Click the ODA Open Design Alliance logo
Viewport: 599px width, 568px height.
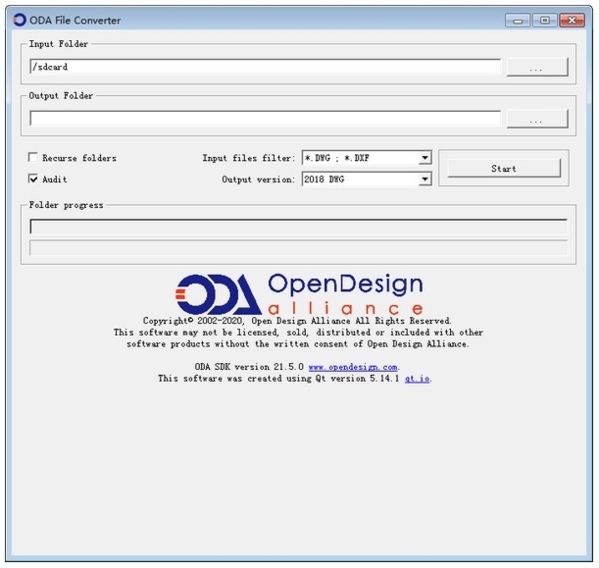click(299, 294)
